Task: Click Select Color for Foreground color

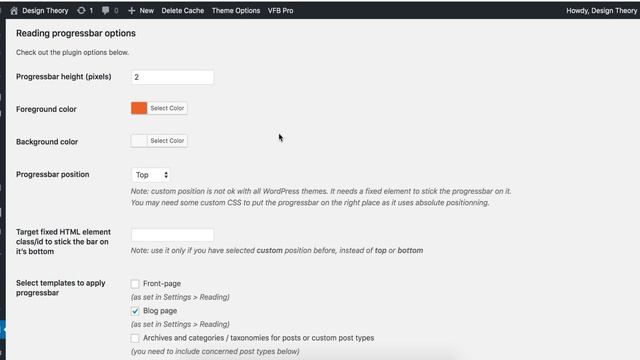Action: coord(167,108)
